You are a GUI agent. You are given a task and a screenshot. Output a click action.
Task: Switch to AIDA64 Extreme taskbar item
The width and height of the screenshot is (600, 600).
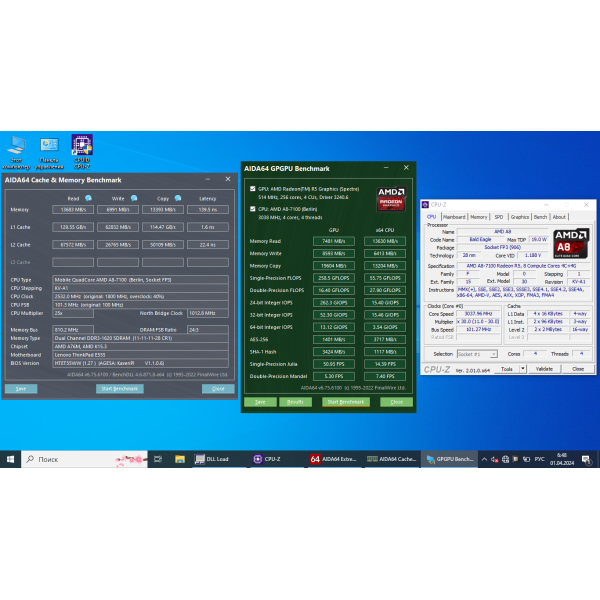tap(334, 459)
